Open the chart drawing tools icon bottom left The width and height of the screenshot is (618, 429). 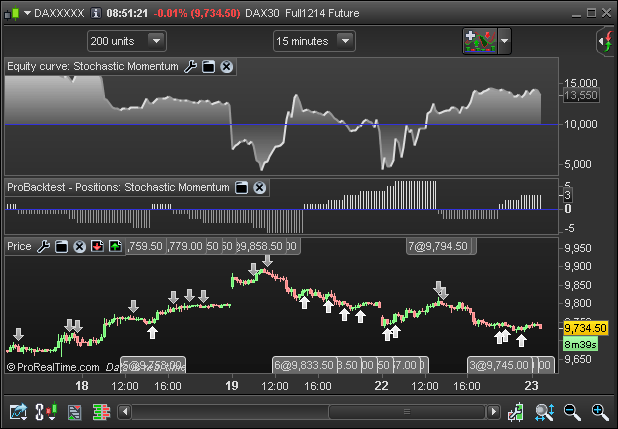click(x=18, y=412)
